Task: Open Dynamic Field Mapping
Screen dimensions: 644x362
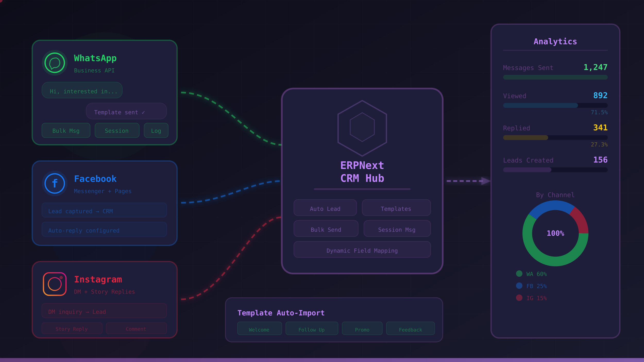Action: pos(362,249)
